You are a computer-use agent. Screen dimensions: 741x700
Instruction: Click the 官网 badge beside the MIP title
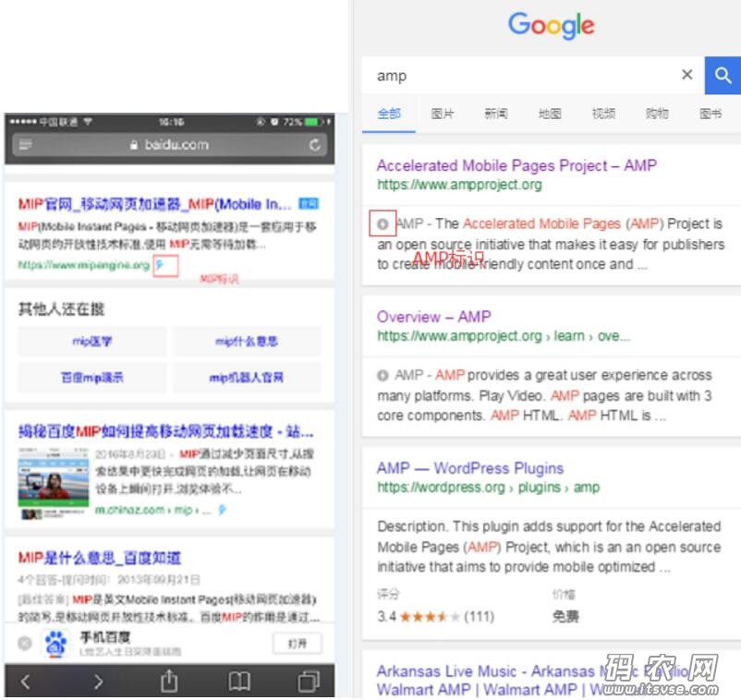[x=309, y=204]
